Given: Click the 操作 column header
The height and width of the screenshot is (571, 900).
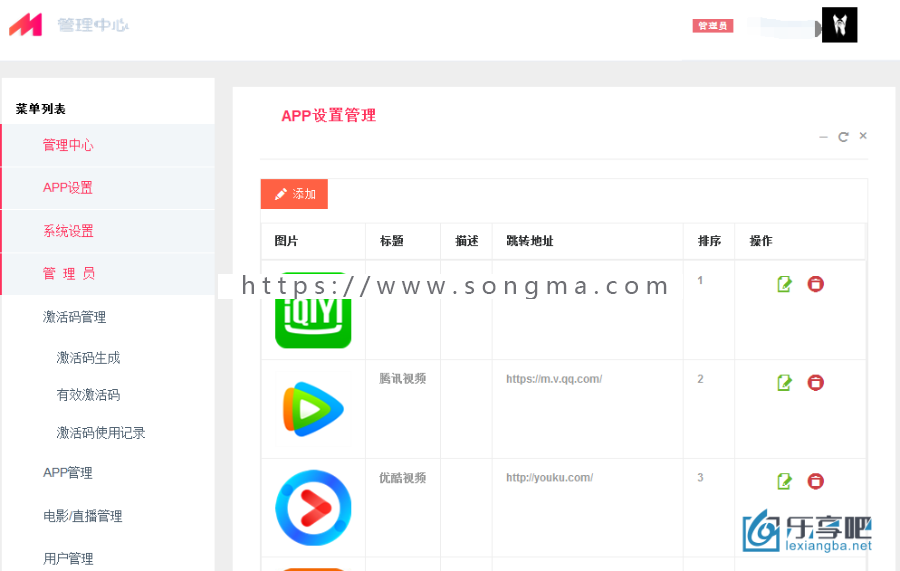Looking at the screenshot, I should [761, 241].
